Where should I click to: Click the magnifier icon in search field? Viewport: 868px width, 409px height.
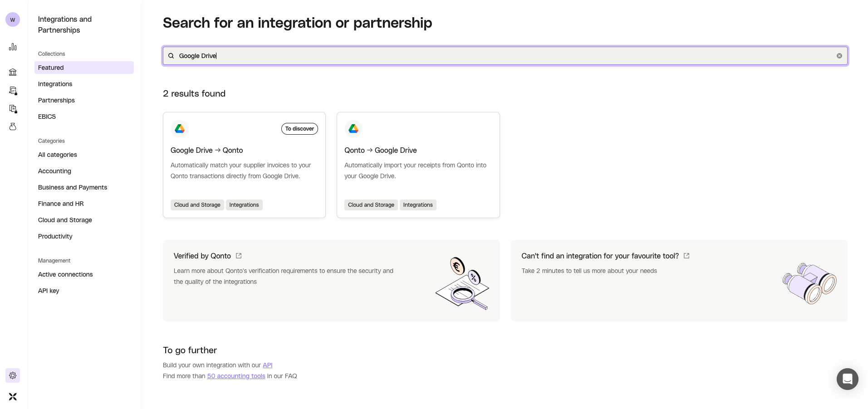tap(171, 56)
